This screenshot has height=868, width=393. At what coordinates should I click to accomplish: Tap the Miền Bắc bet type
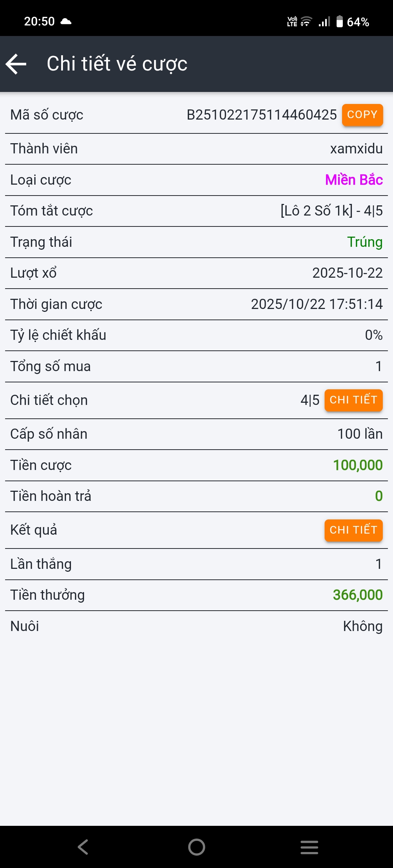coord(354,180)
